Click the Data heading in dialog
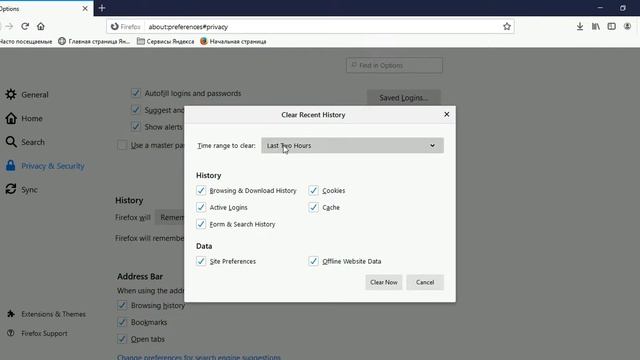 click(204, 246)
